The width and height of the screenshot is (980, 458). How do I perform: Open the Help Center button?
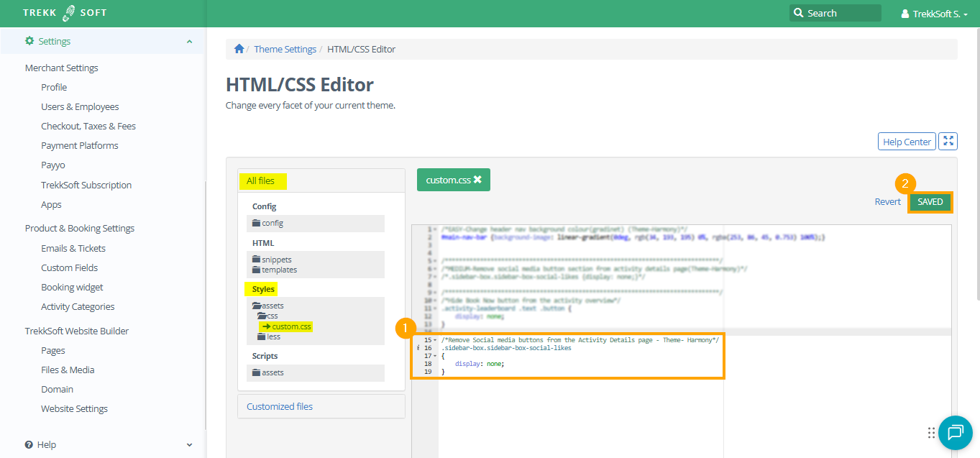907,142
